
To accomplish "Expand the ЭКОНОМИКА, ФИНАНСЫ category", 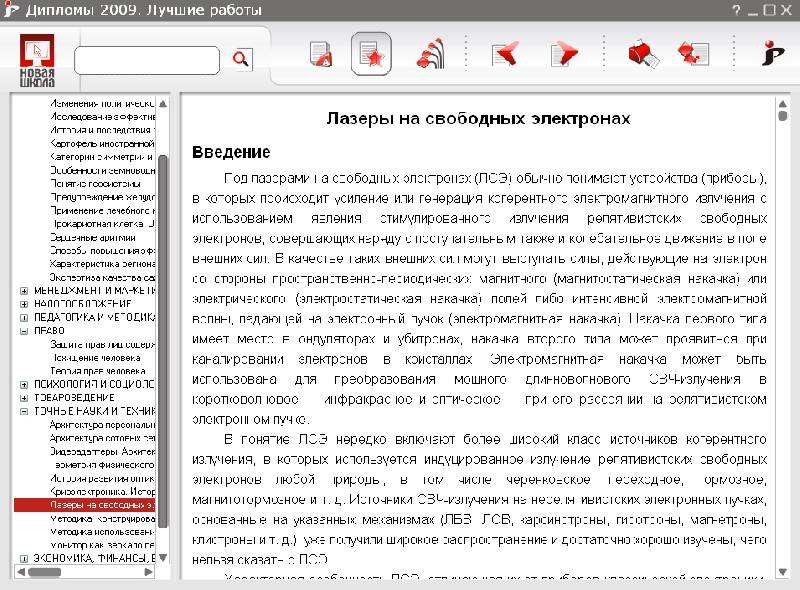I will tap(23, 558).
